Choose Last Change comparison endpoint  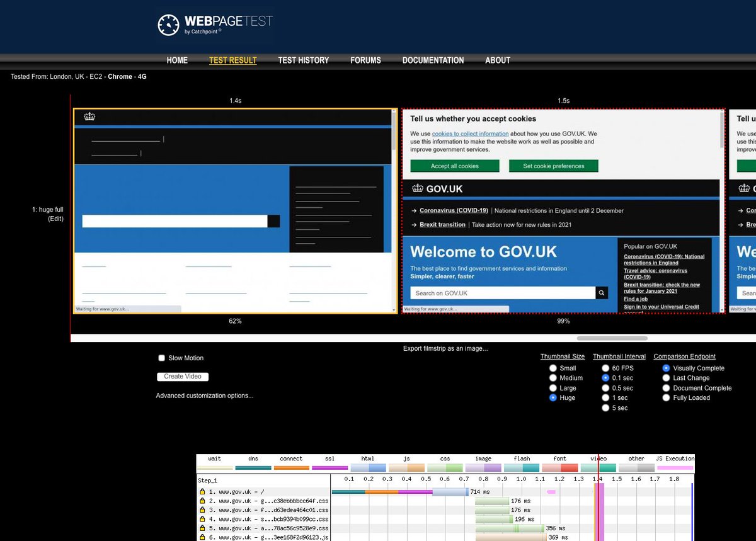(667, 378)
